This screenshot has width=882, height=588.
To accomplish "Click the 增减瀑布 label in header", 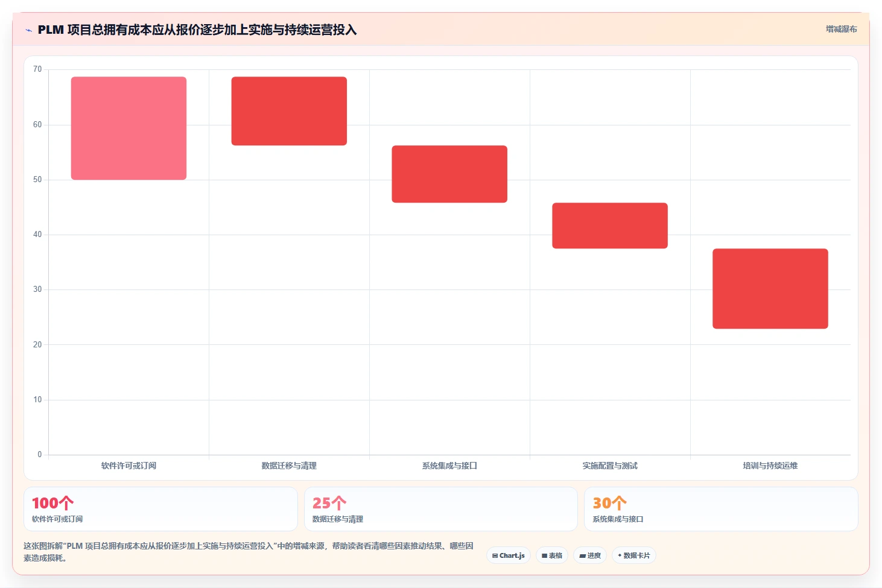I will [x=841, y=29].
